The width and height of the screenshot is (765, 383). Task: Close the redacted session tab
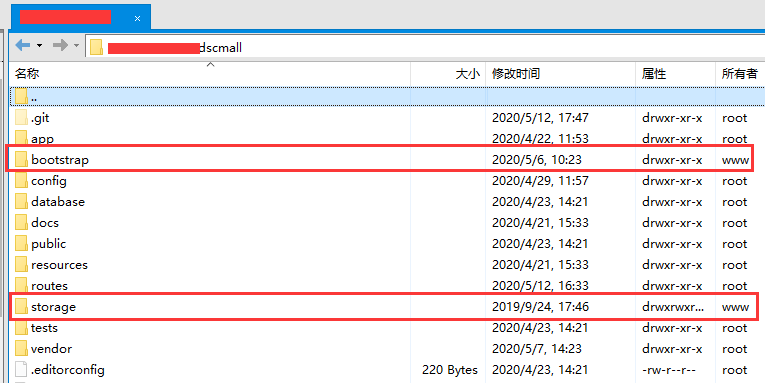[x=137, y=19]
